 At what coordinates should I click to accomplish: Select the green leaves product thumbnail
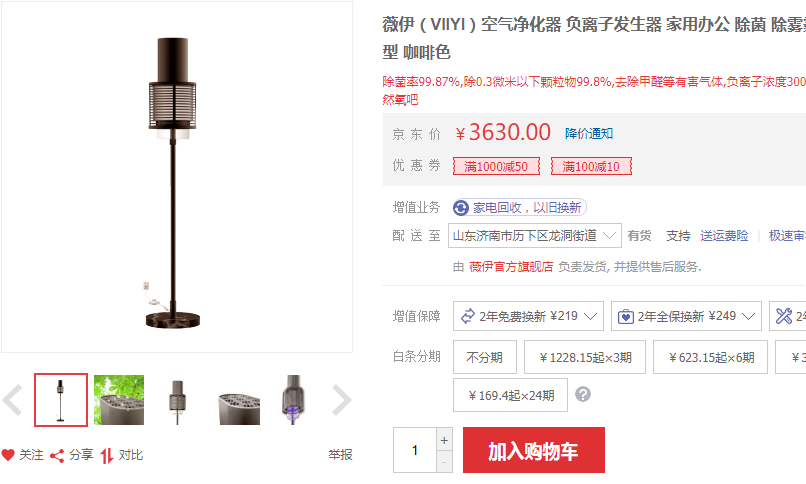click(119, 400)
